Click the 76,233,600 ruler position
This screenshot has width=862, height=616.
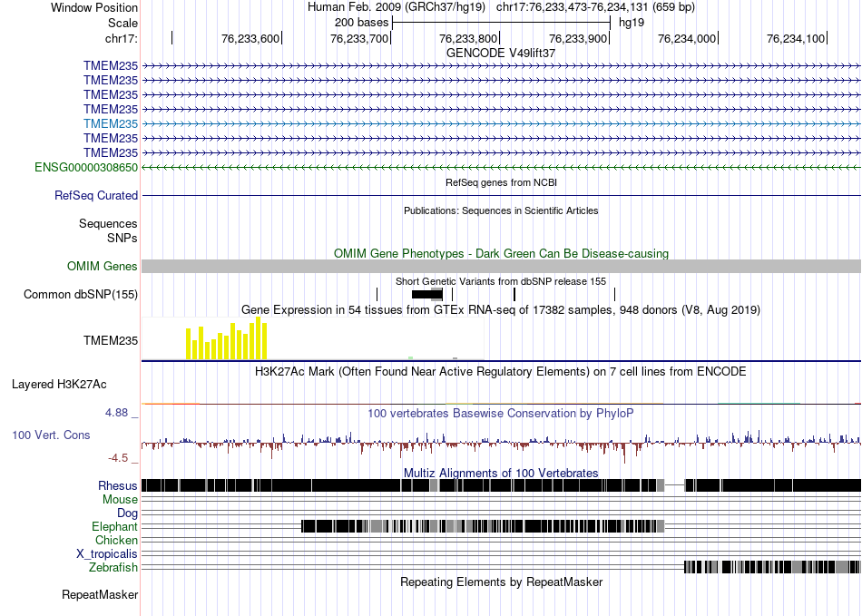pos(250,38)
